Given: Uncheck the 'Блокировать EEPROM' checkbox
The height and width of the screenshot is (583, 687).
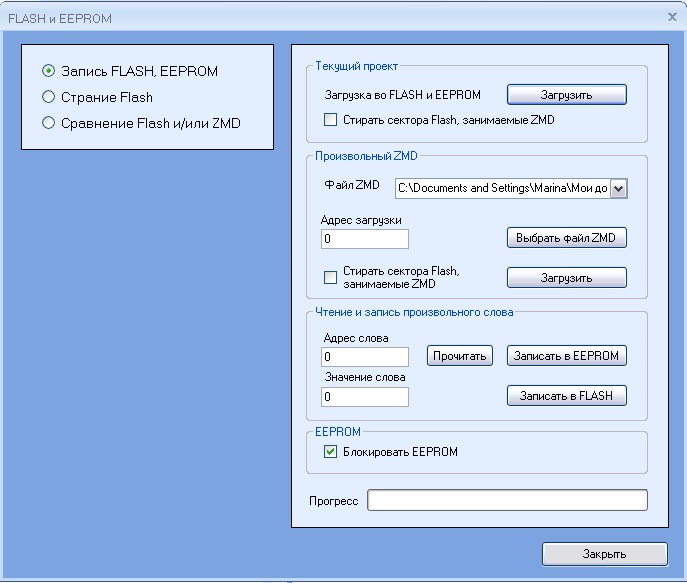Looking at the screenshot, I should click(x=331, y=452).
